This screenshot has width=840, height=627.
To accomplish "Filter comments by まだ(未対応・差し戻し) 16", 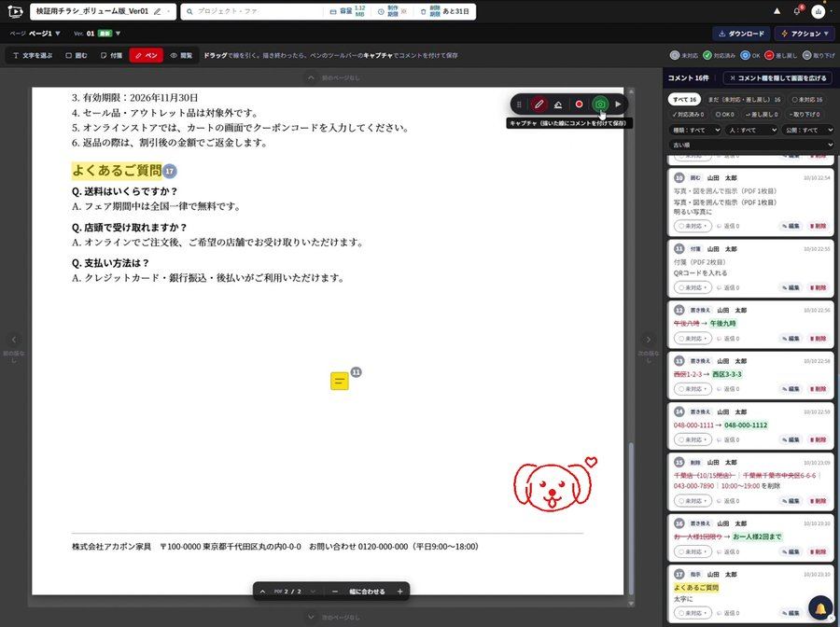I will pyautogui.click(x=744, y=100).
